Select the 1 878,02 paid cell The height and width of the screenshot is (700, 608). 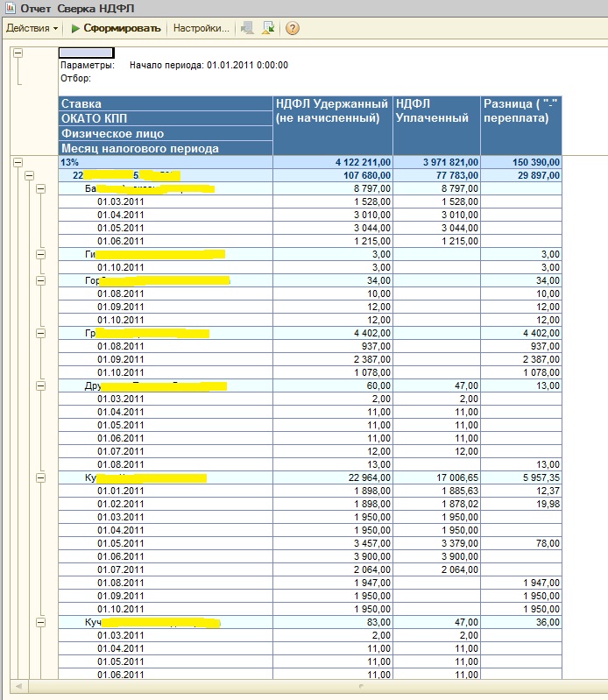pos(436,504)
